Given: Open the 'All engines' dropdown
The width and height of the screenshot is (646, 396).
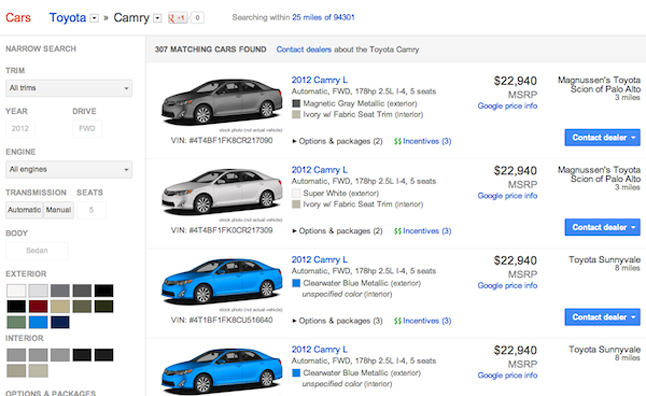Looking at the screenshot, I should [69, 169].
